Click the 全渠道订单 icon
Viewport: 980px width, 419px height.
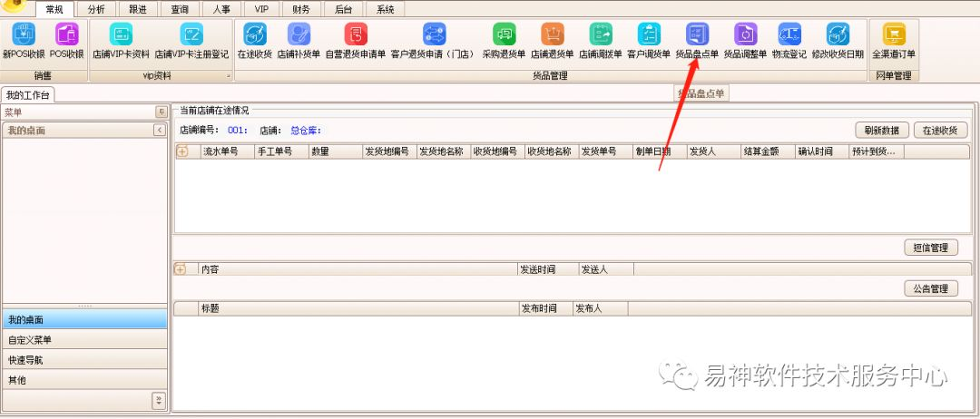[894, 41]
